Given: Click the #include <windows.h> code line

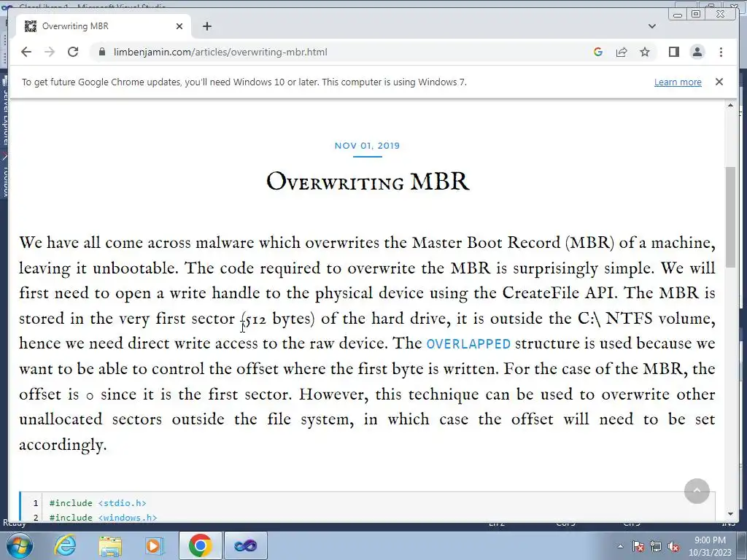Looking at the screenshot, I should pyautogui.click(x=103, y=517).
